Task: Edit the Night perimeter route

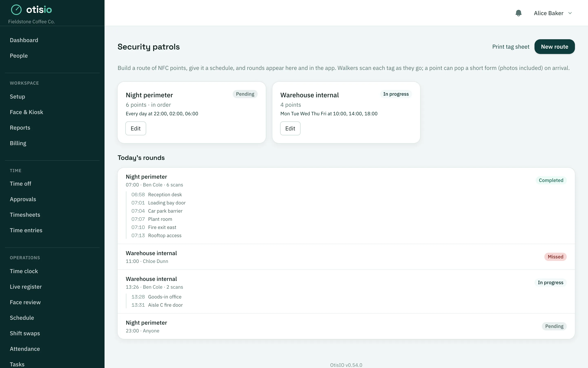Action: (136, 129)
